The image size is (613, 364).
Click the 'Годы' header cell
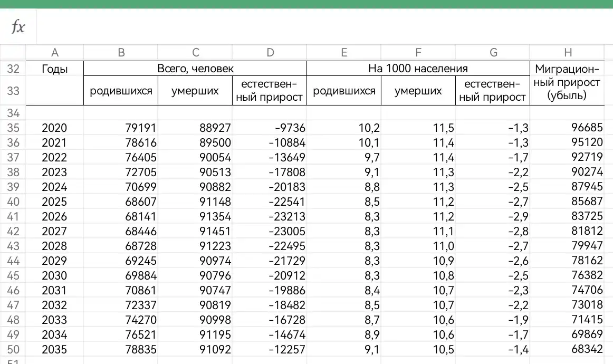[x=54, y=83]
